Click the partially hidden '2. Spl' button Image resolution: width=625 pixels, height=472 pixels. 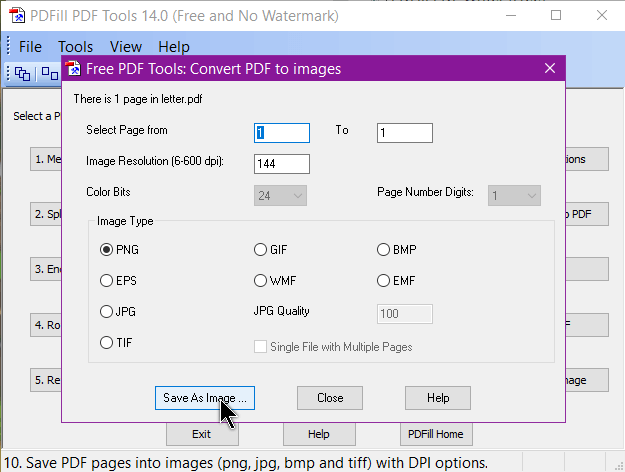coord(46,214)
